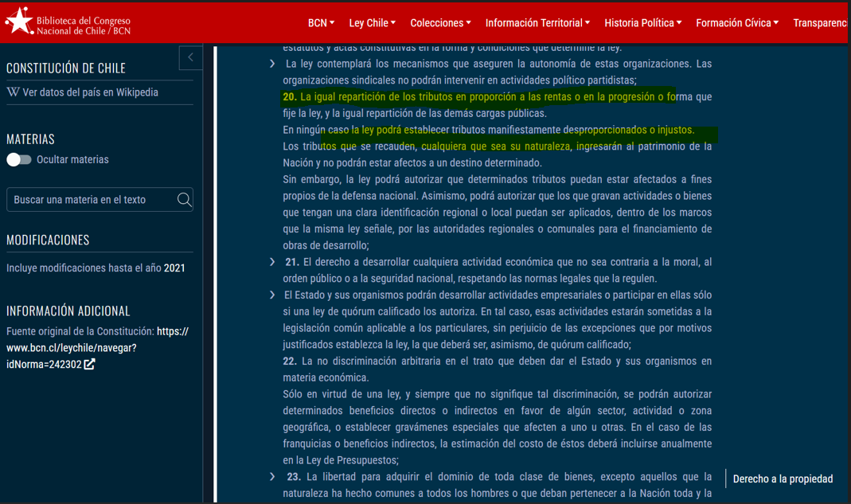
Task: Open the Colecciones dropdown menu
Action: click(441, 23)
